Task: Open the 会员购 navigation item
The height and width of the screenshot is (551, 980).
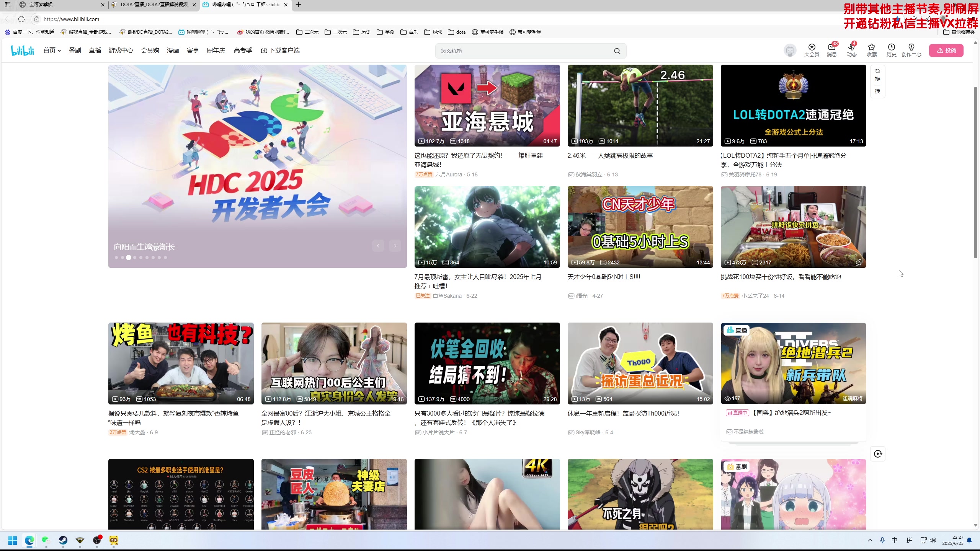Action: pos(150,51)
